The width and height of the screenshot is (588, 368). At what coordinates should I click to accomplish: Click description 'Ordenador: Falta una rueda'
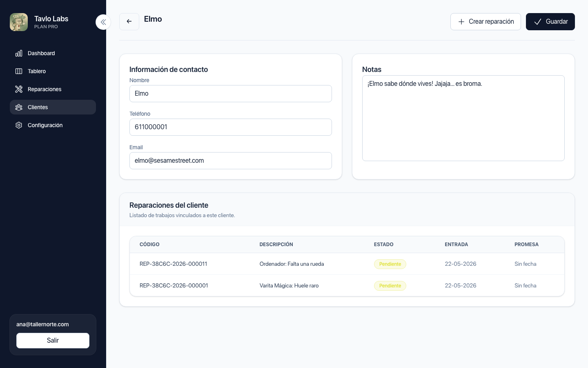click(292, 264)
